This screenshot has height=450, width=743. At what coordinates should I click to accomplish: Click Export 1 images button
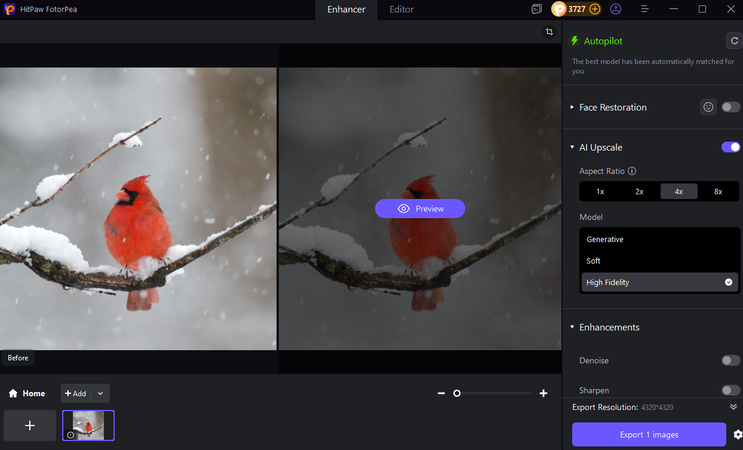point(649,434)
